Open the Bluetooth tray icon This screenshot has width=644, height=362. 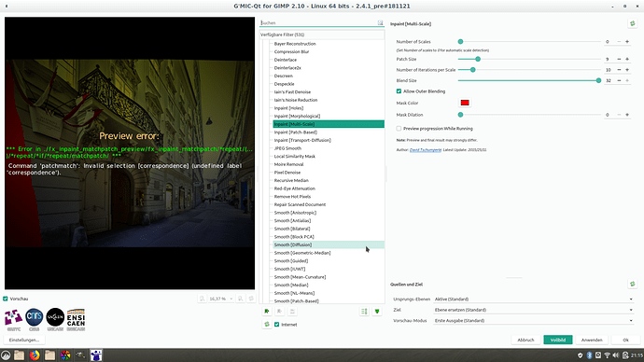pos(589,355)
